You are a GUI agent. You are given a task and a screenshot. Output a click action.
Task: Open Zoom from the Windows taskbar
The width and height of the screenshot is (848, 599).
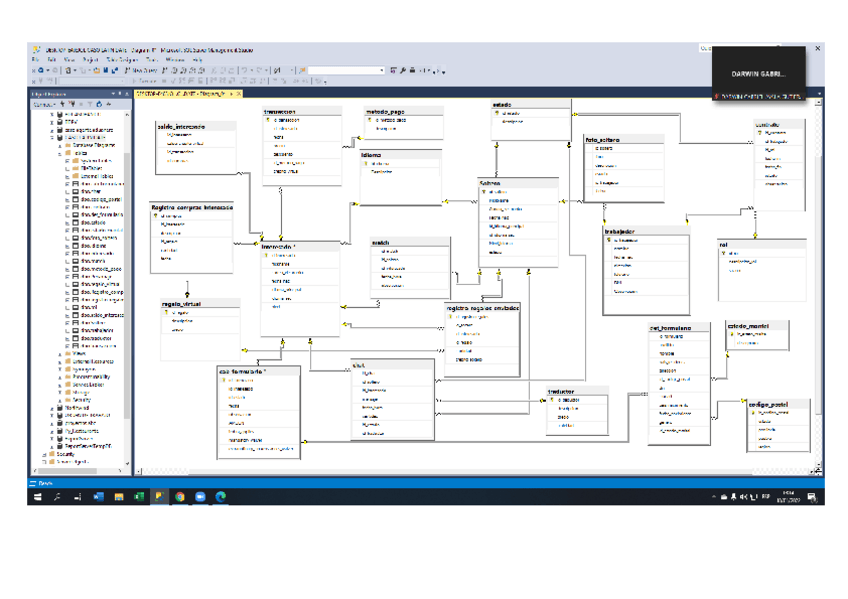tap(200, 496)
